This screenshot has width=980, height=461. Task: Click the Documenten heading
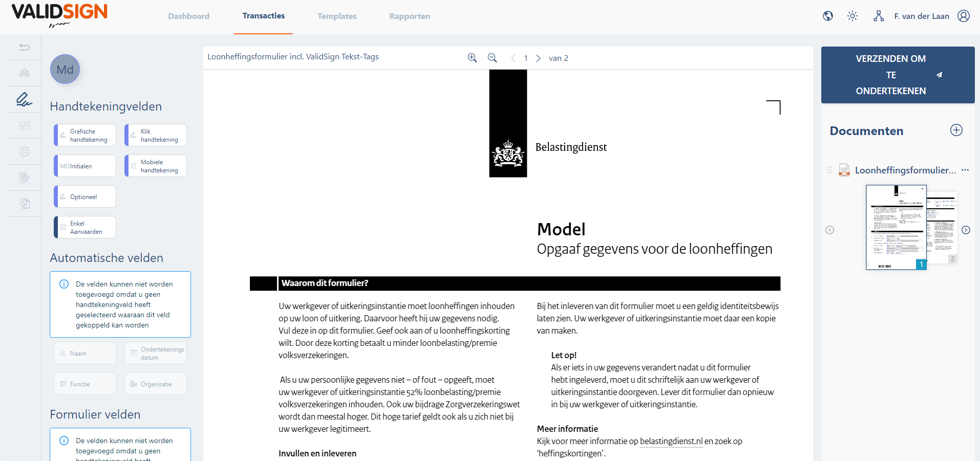pyautogui.click(x=866, y=131)
